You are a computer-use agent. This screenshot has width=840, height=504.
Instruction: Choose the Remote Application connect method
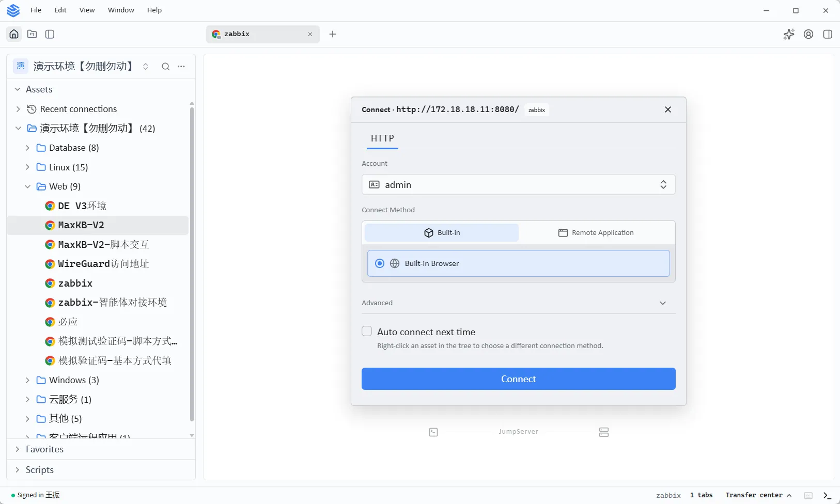pyautogui.click(x=596, y=233)
